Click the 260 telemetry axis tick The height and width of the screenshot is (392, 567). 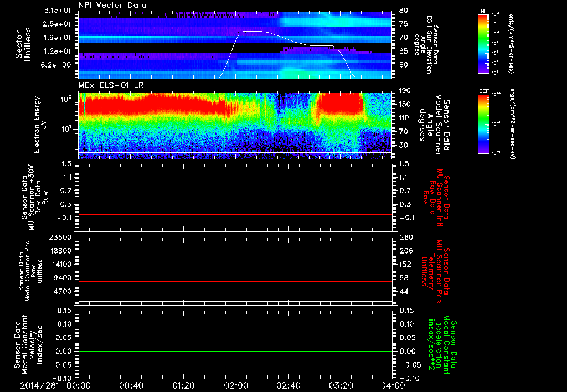pos(406,237)
